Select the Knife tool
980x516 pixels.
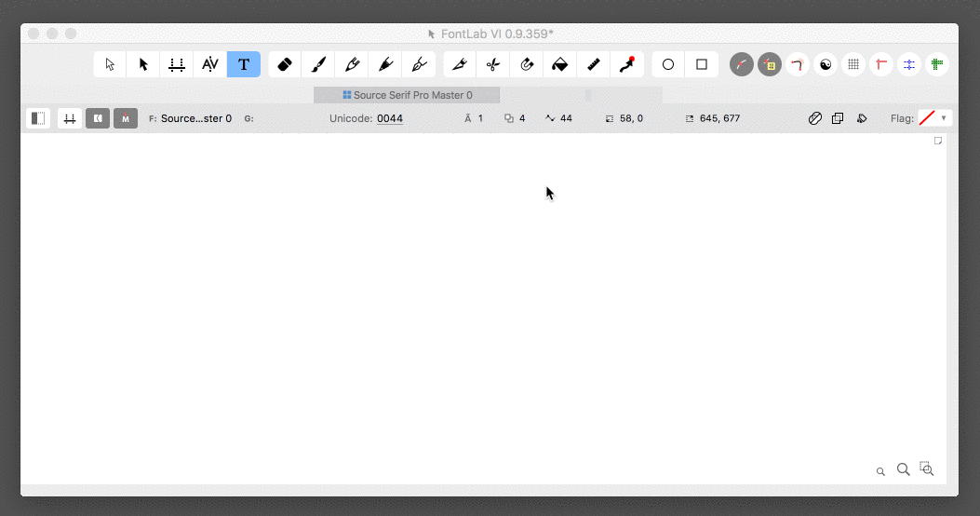[x=460, y=64]
